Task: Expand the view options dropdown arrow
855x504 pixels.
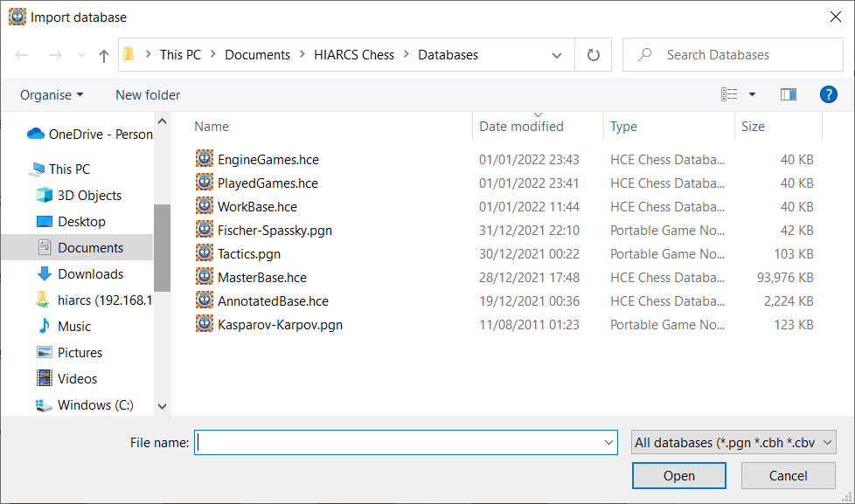Action: pyautogui.click(x=752, y=94)
